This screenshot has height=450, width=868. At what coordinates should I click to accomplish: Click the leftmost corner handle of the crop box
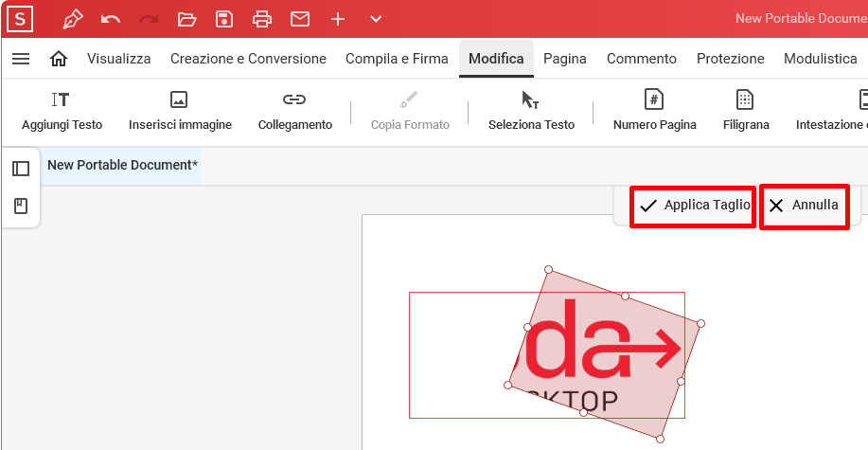tap(507, 386)
